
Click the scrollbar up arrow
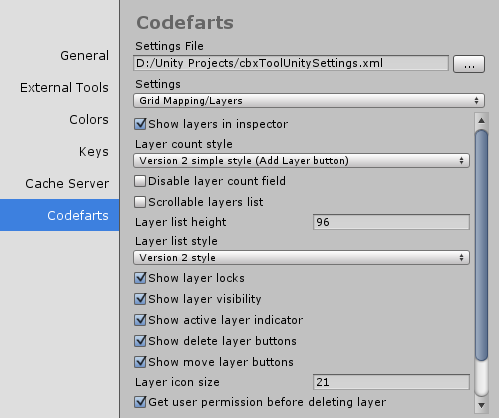(x=481, y=120)
